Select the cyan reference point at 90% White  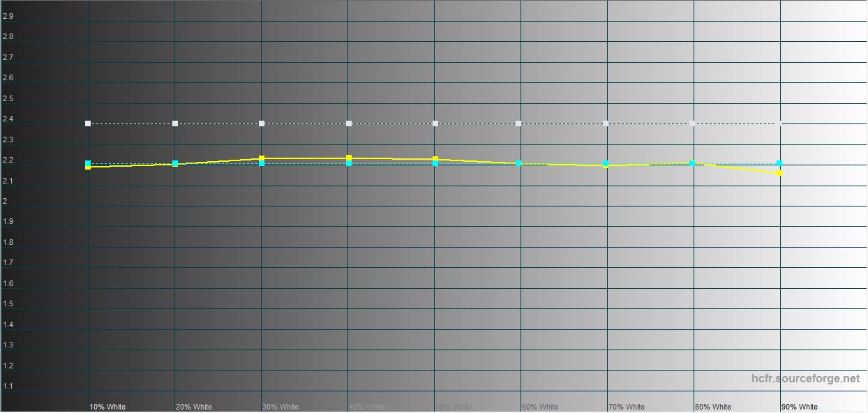coord(779,163)
